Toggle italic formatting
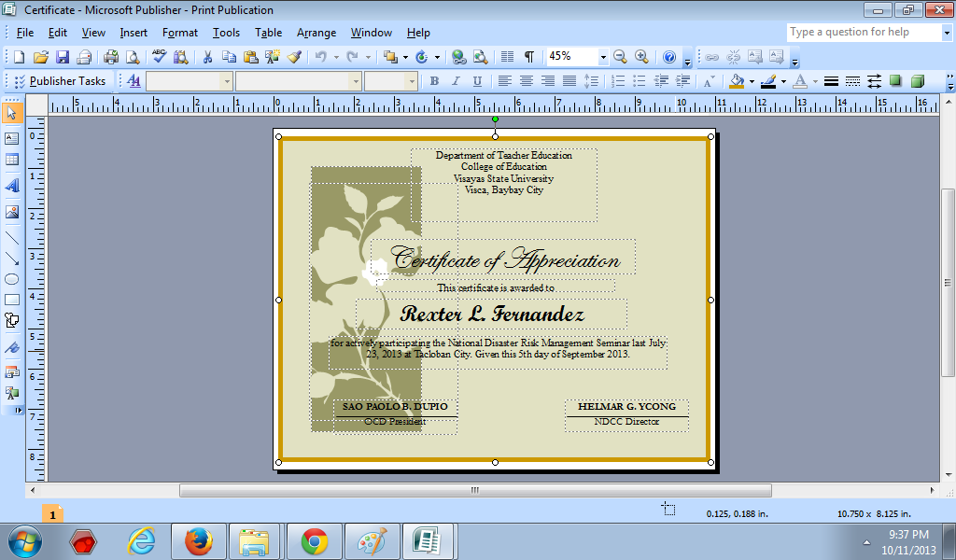This screenshot has height=560, width=956. coord(456,81)
